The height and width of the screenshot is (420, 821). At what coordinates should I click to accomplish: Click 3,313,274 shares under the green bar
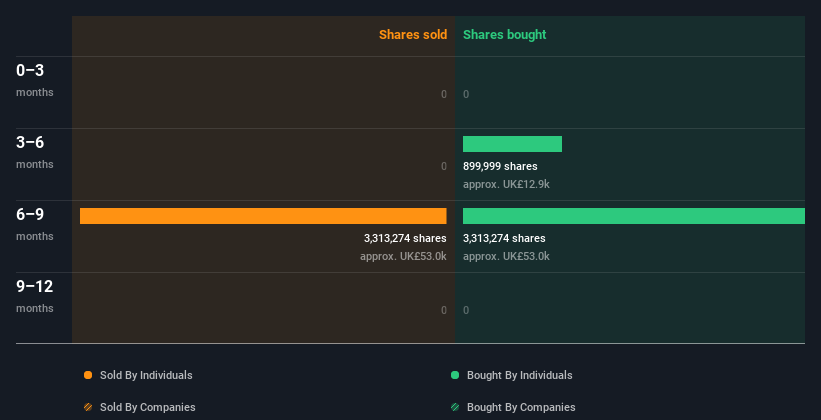point(504,238)
